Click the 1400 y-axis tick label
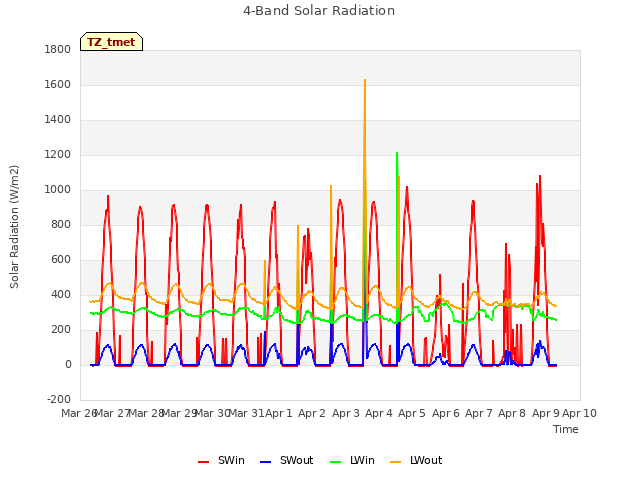Viewport: 640px width, 480px height. [58, 120]
